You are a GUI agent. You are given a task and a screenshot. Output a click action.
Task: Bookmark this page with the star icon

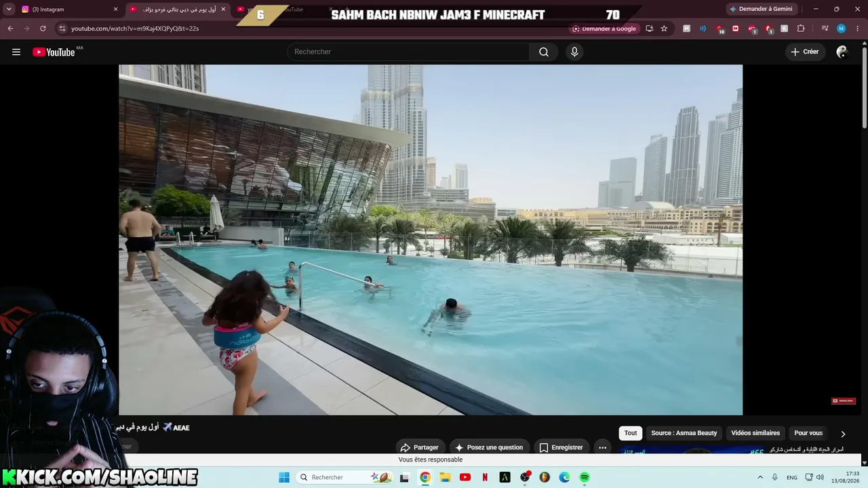[664, 28]
